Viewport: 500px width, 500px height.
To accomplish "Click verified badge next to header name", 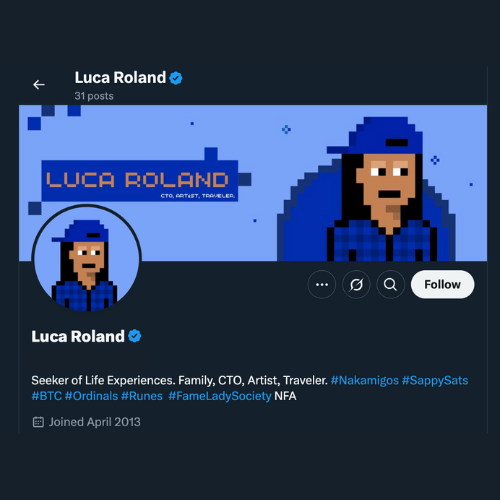I will [x=176, y=78].
